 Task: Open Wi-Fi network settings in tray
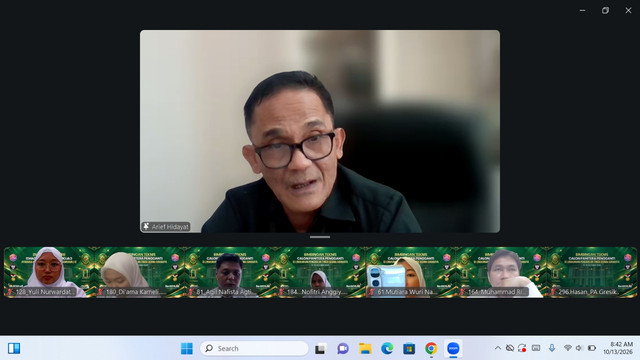click(567, 348)
